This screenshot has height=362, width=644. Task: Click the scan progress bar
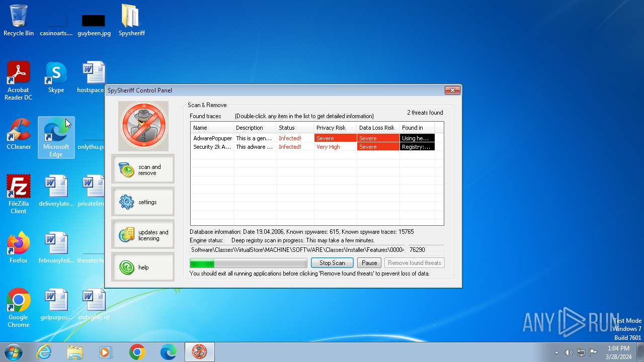click(249, 263)
